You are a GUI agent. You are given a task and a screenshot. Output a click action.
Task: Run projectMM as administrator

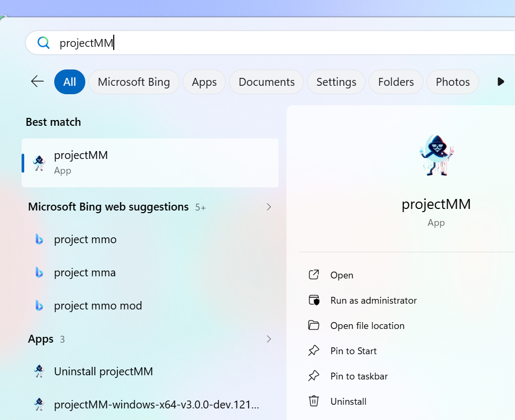tap(373, 301)
